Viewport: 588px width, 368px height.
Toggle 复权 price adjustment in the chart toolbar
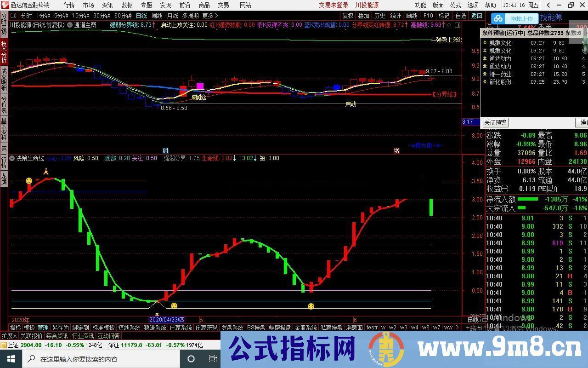(x=347, y=15)
